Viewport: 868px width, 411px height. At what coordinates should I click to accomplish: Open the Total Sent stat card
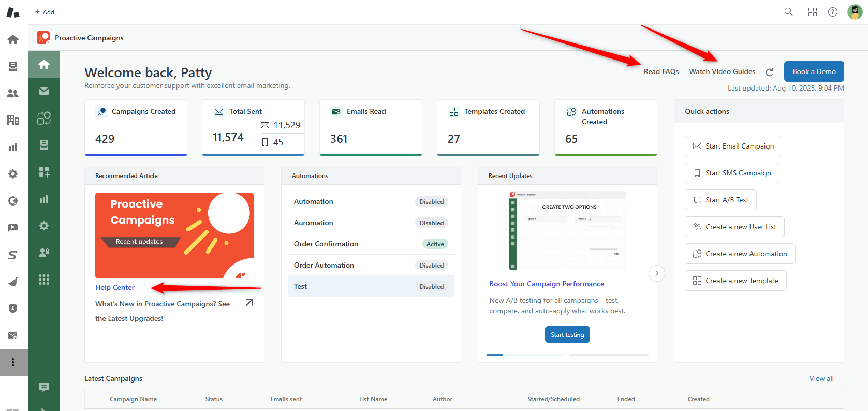(x=253, y=128)
